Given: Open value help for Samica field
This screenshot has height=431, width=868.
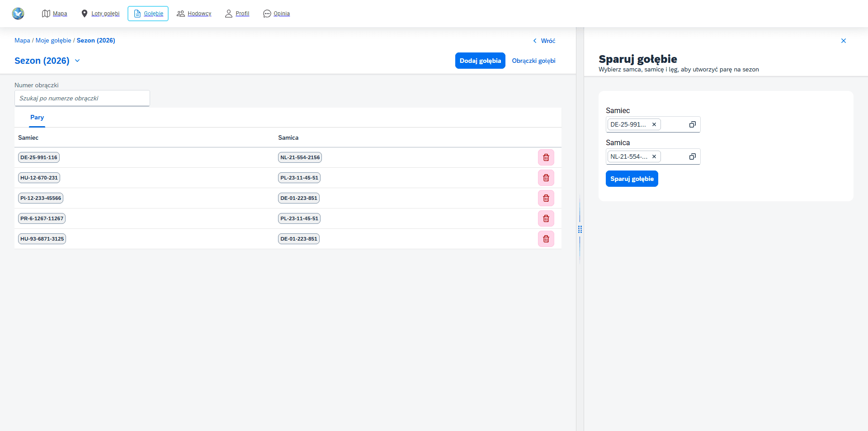Looking at the screenshot, I should pos(692,156).
